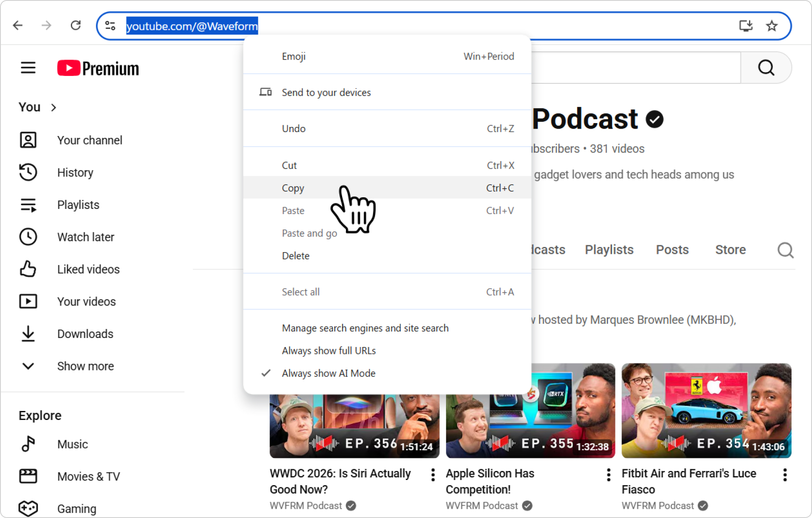Click the YouTube search magnifier button
The width and height of the screenshot is (812, 518).
(x=766, y=68)
